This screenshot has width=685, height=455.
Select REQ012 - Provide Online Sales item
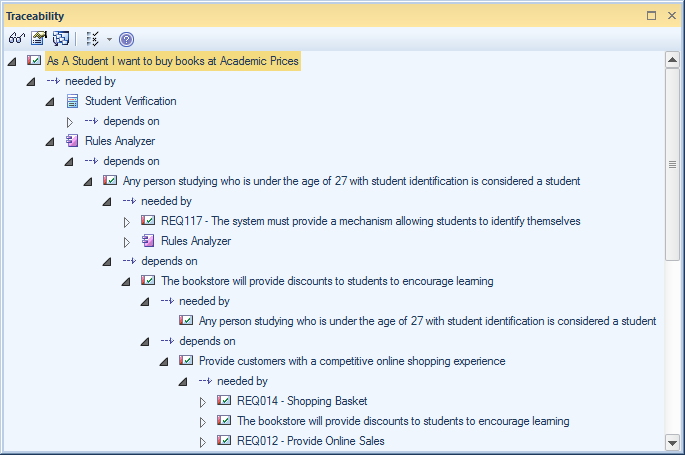[310, 441]
